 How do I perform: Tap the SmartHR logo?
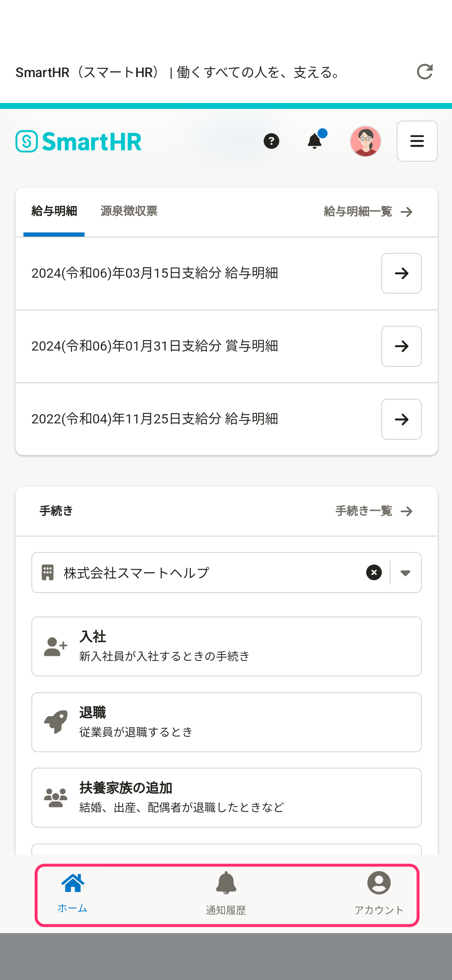[79, 142]
